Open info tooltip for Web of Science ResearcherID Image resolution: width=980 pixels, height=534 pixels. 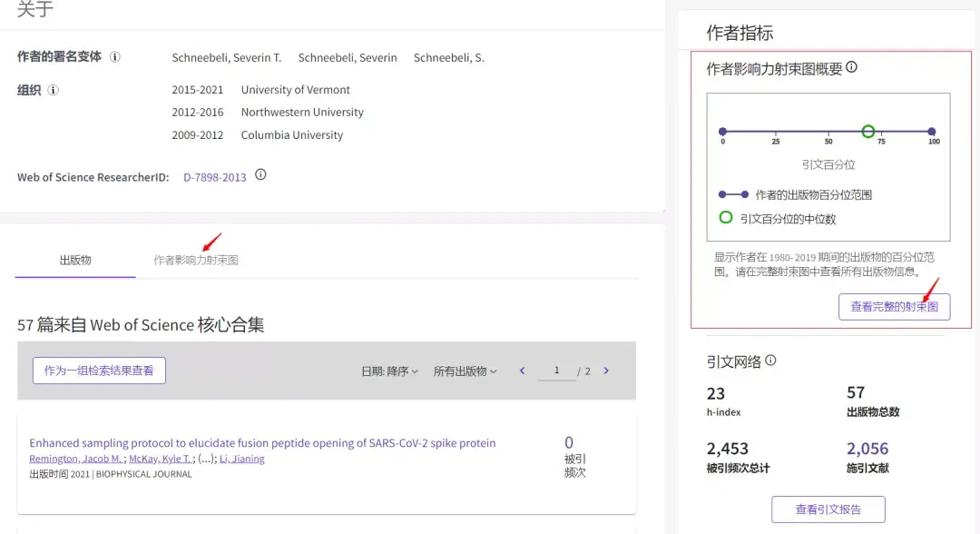click(260, 176)
